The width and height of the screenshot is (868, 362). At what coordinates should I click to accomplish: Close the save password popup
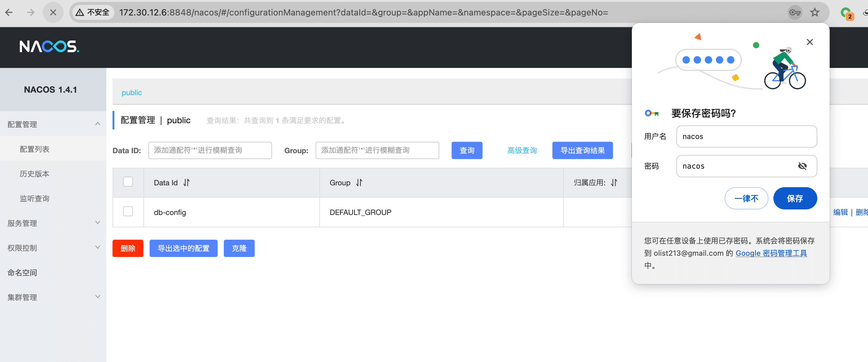(810, 42)
